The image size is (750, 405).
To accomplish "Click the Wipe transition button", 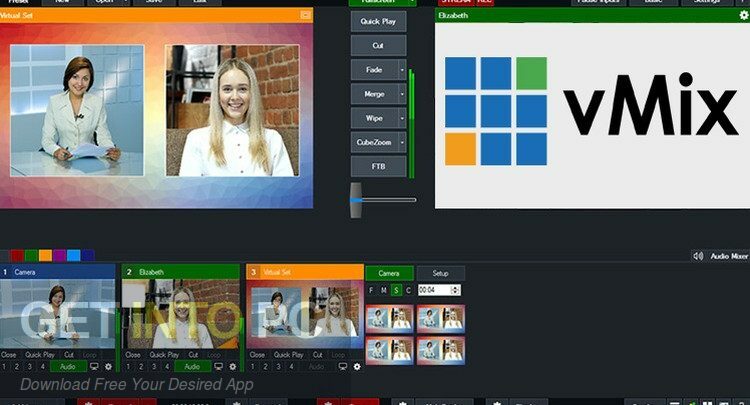I will coord(375,118).
